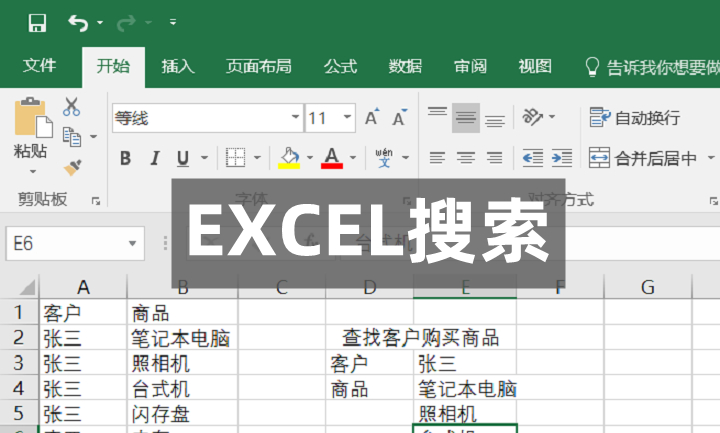Click the 合并后居中 button
This screenshot has width=720, height=433.
click(643, 158)
